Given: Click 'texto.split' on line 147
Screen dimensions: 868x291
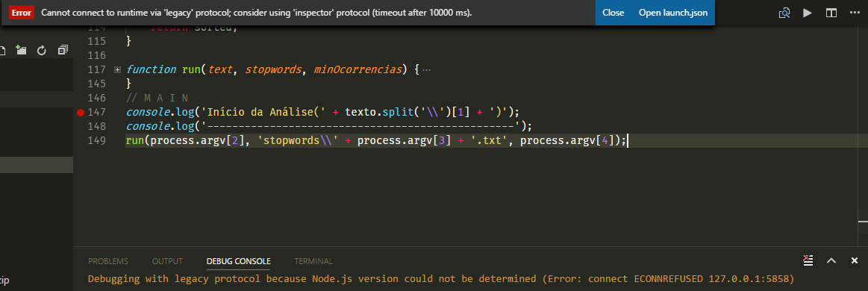Looking at the screenshot, I should [x=379, y=113].
